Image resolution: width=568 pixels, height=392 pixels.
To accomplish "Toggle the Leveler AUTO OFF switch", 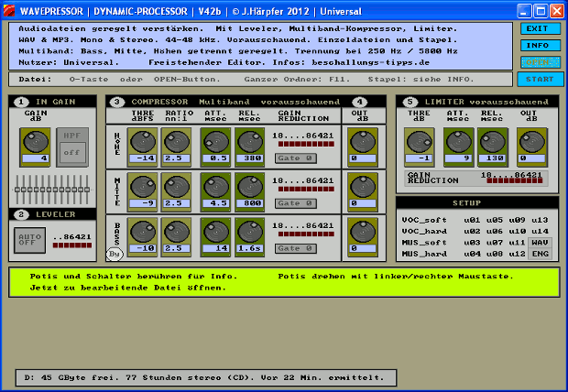I will click(29, 240).
